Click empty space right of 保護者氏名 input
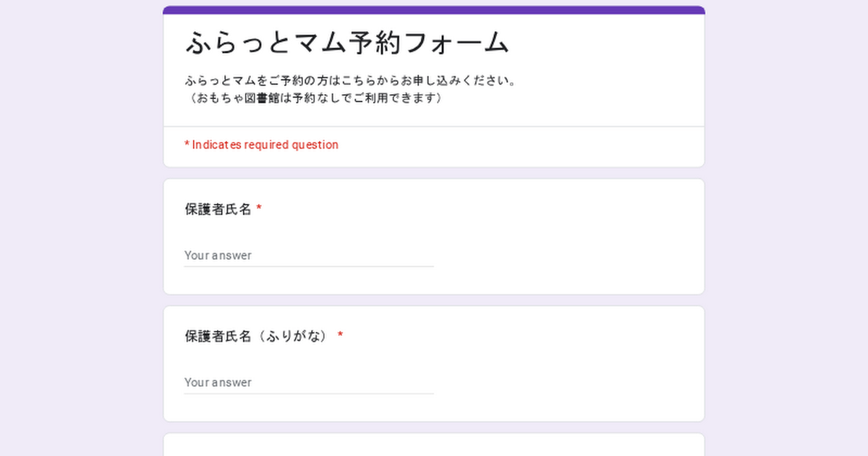Viewport: 868px width, 456px height. click(564, 256)
